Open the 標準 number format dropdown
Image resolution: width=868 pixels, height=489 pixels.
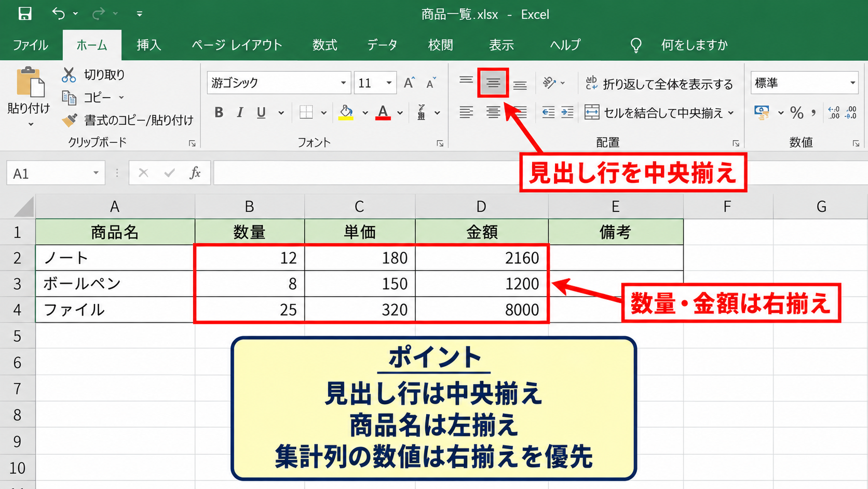852,83
